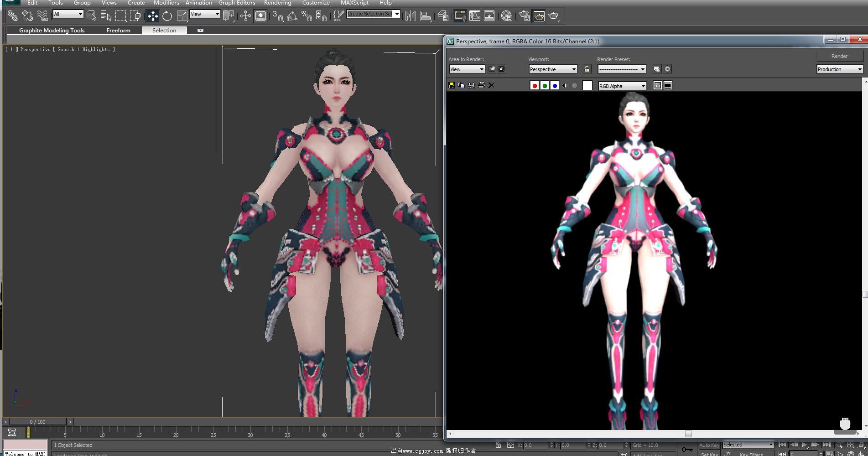Screen dimensions: 868x456
Task: Toggle the Graphite Modeling Tools ribbon icon
Action: (460, 16)
